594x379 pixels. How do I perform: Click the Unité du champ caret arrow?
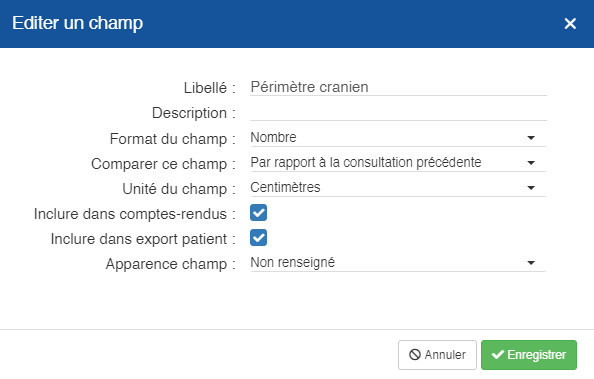(x=531, y=188)
